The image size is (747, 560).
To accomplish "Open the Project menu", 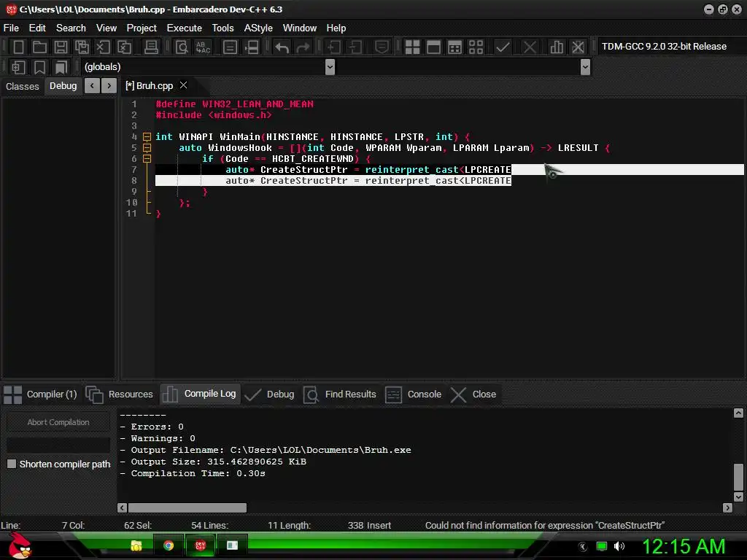I will tap(142, 28).
